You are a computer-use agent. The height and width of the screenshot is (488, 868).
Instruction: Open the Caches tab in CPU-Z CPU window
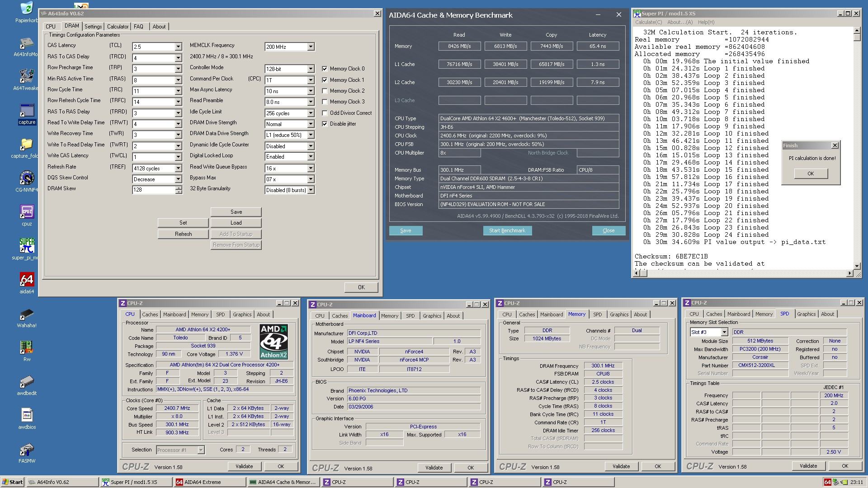[150, 314]
